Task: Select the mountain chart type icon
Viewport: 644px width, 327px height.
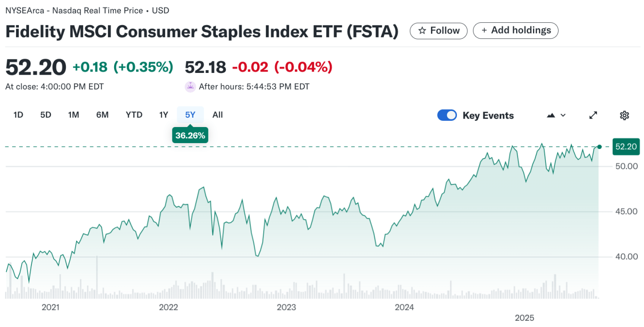Action: point(550,115)
